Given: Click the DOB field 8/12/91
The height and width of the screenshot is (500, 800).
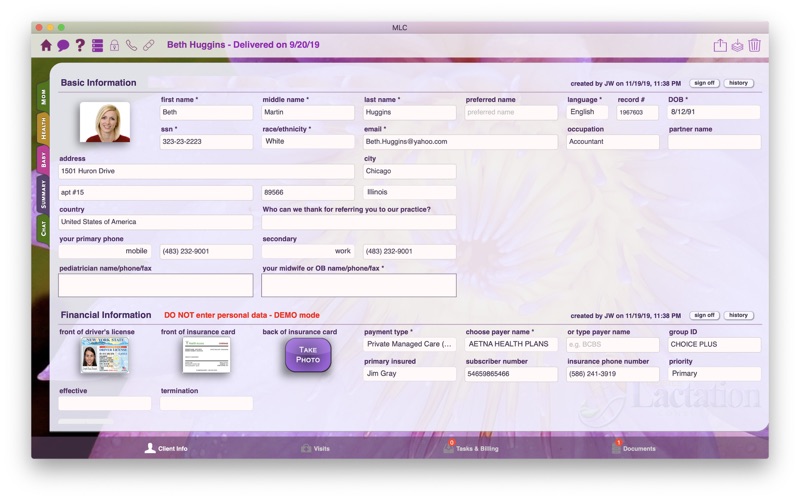Looking at the screenshot, I should coord(714,112).
